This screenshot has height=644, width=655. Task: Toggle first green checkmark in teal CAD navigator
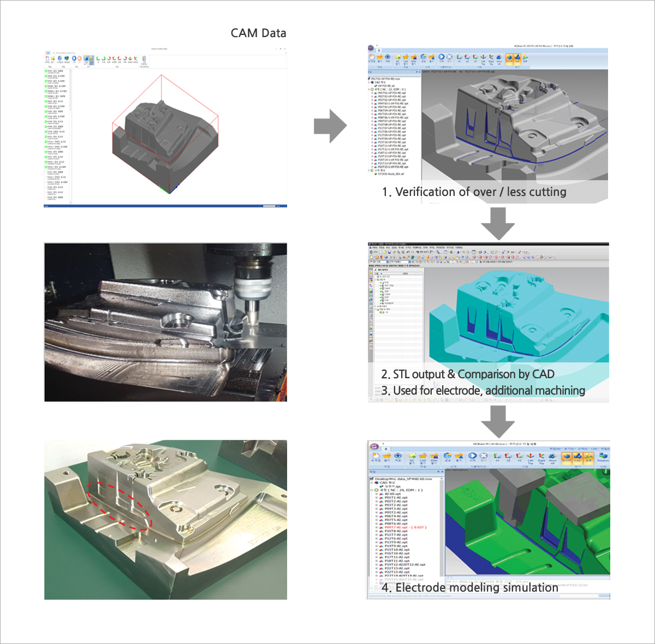(382, 283)
